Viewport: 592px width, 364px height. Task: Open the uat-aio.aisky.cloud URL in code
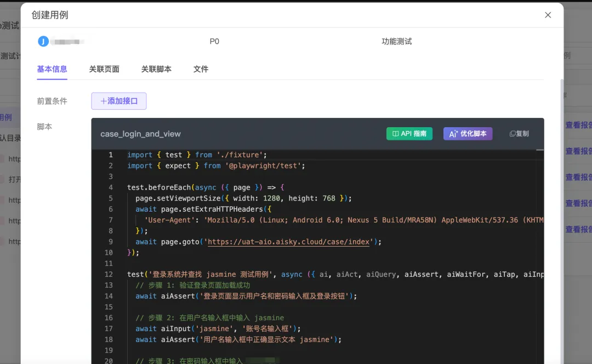288,242
